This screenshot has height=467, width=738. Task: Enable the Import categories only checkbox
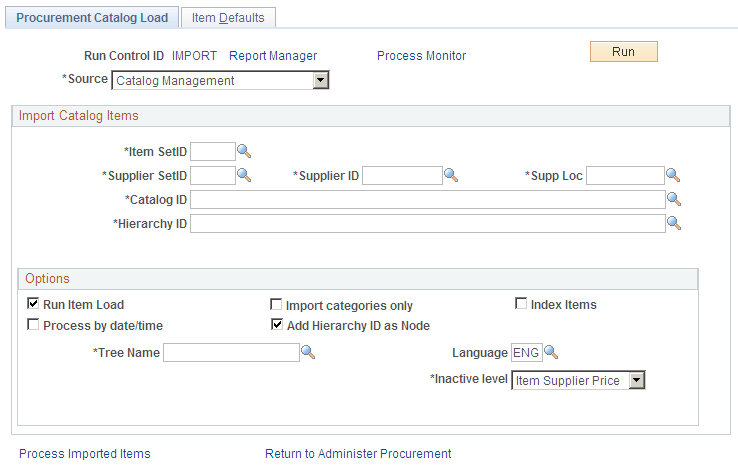276,305
